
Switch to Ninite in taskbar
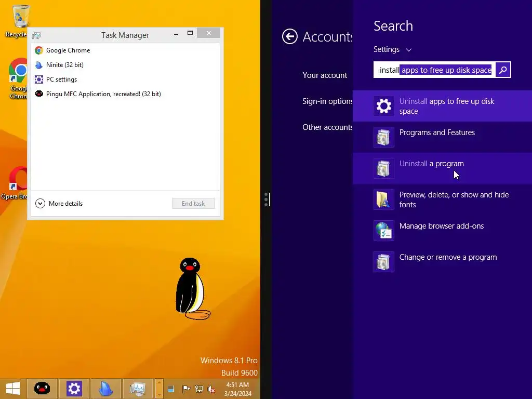tap(105, 389)
